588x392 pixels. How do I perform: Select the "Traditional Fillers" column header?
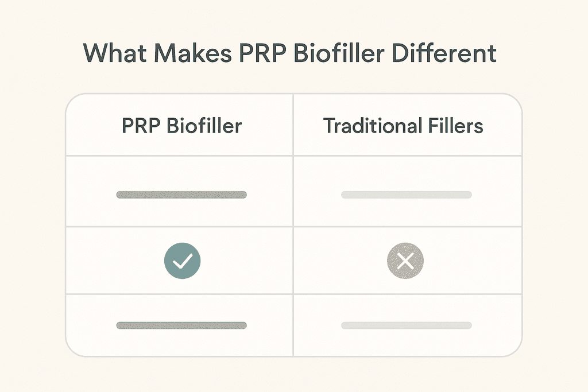403,125
